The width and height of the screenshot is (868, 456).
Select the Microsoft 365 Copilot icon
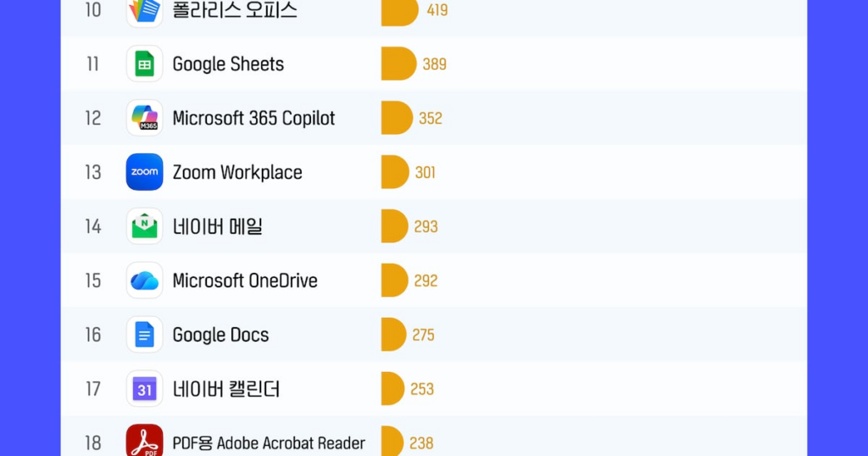(x=144, y=118)
